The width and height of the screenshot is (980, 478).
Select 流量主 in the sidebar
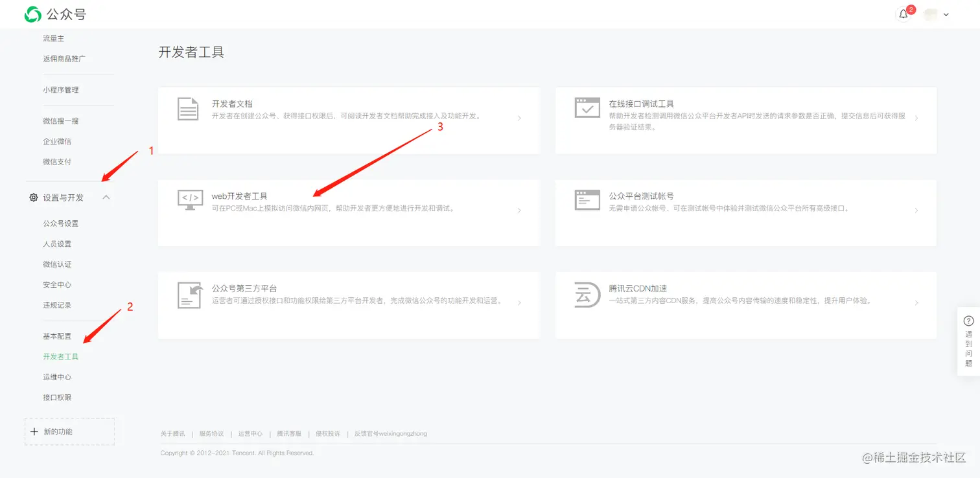[x=54, y=39]
